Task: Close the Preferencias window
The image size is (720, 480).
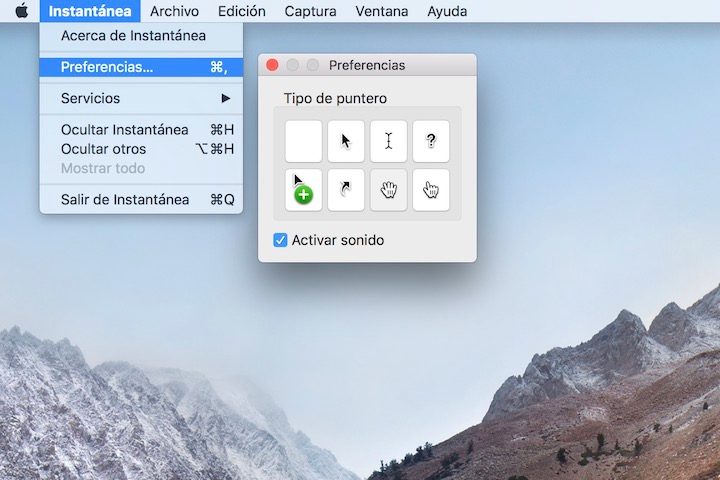Action: 272,65
